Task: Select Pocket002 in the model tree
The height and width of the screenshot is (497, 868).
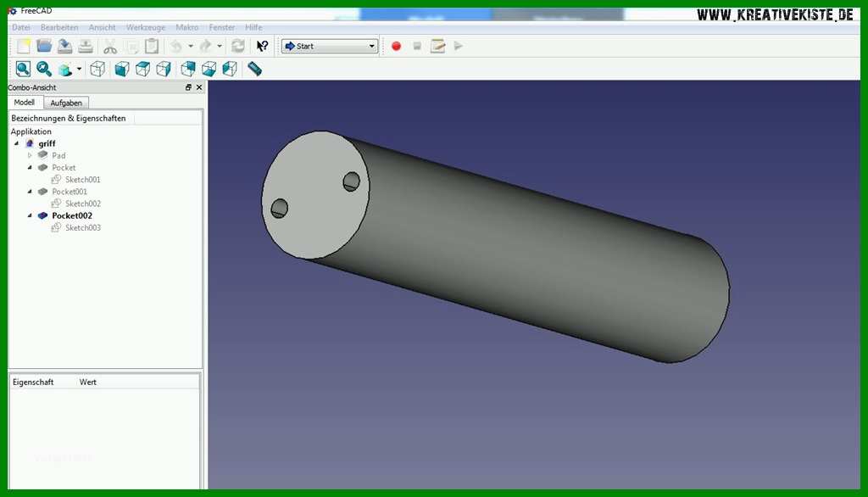Action: click(72, 215)
